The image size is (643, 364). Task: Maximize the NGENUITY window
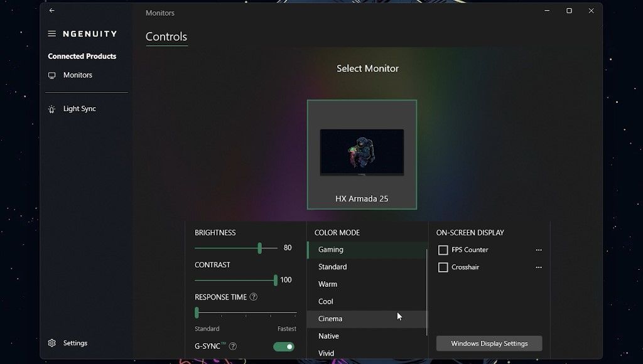(569, 11)
